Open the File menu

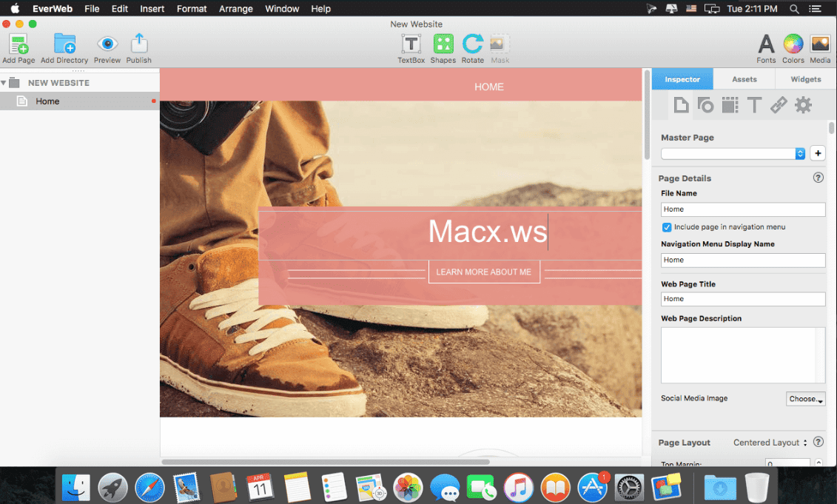point(92,9)
